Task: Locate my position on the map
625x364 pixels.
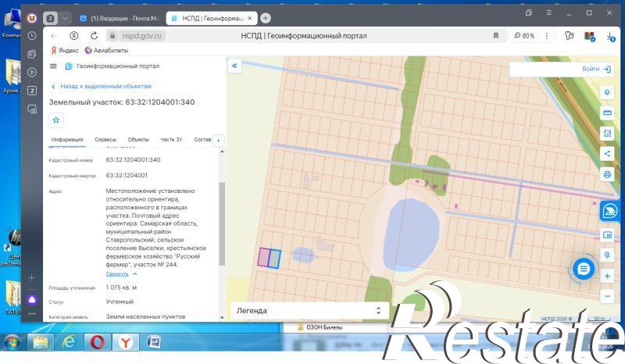Action: tap(607, 255)
